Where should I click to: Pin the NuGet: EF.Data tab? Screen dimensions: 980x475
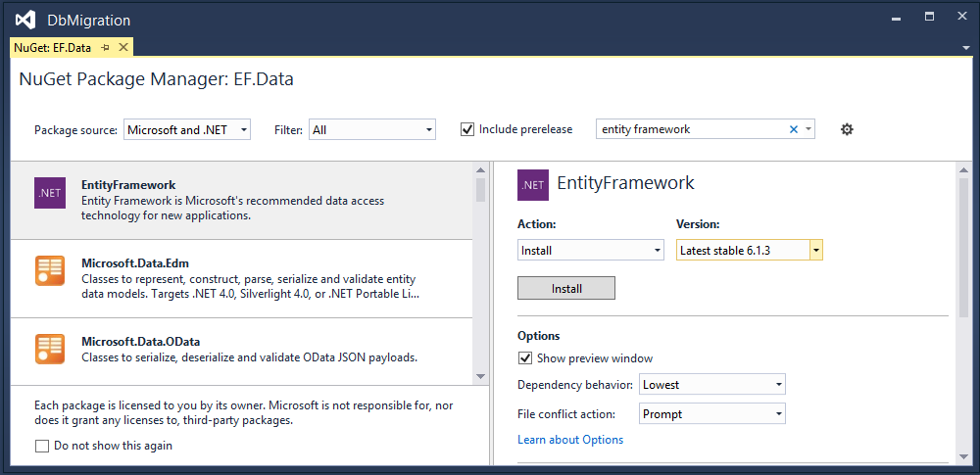tap(106, 47)
